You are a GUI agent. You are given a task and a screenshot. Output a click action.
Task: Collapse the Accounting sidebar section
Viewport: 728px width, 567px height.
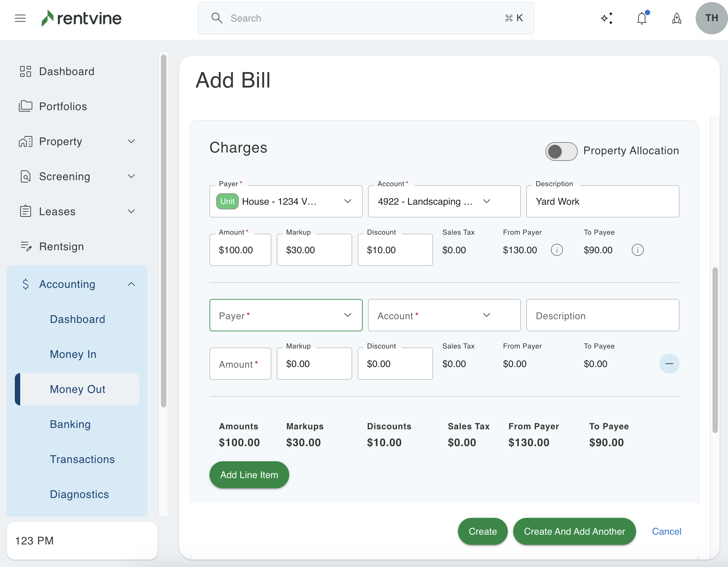(131, 284)
